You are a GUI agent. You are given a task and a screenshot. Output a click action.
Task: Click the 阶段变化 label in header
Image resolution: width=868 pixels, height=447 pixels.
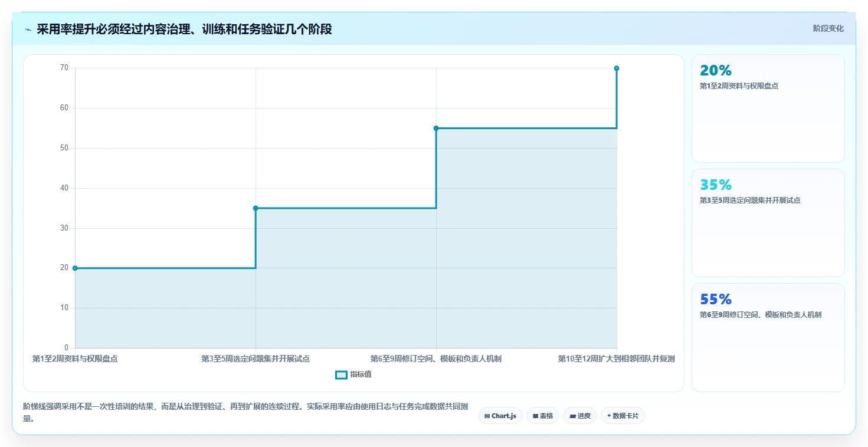point(828,28)
